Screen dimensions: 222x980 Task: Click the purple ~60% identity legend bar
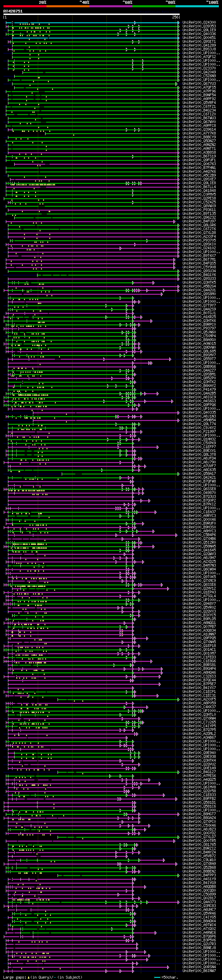[x=111, y=6]
